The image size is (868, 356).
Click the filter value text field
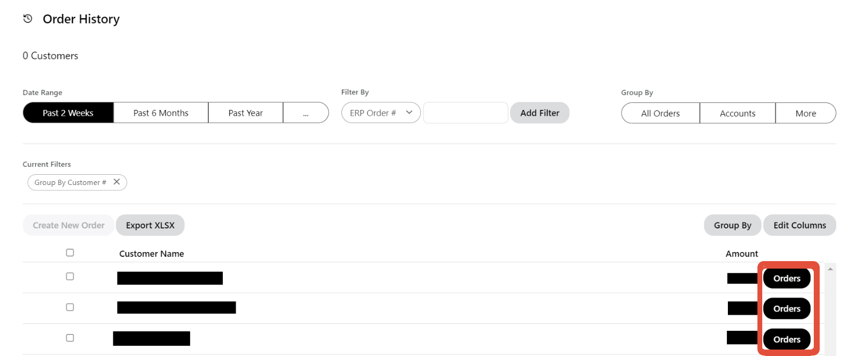coord(465,113)
